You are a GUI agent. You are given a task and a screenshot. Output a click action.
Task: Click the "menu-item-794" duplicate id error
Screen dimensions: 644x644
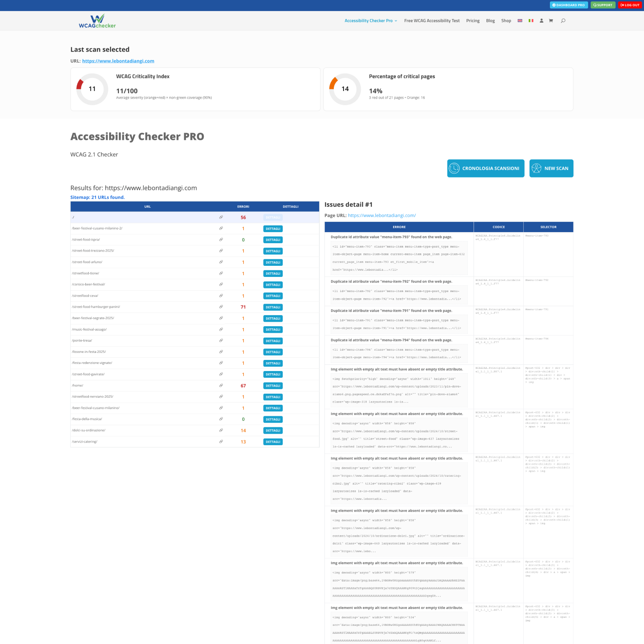click(x=391, y=340)
